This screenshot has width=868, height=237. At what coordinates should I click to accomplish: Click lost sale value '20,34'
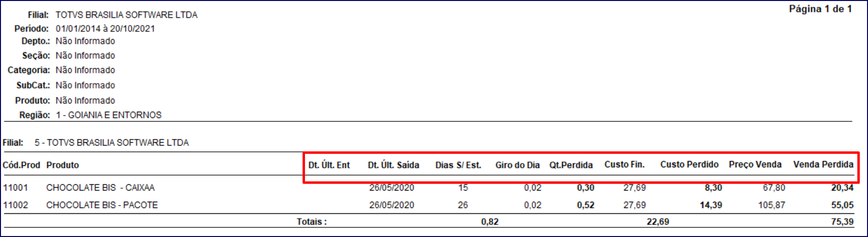[x=842, y=188]
